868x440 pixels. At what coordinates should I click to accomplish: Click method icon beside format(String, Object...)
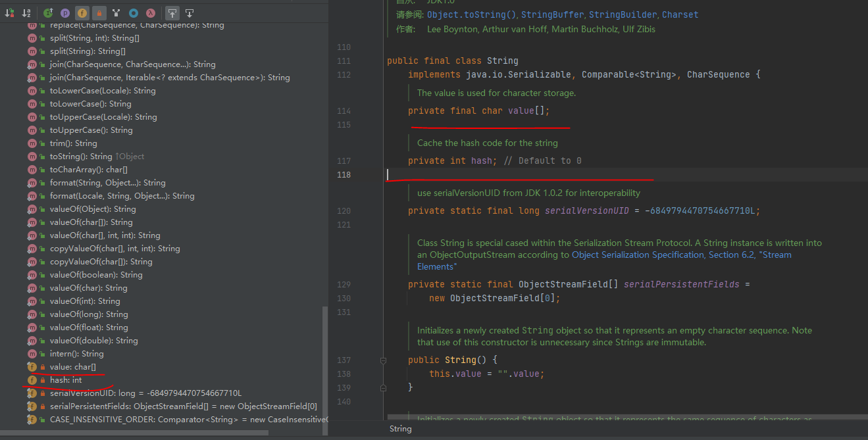coord(32,183)
